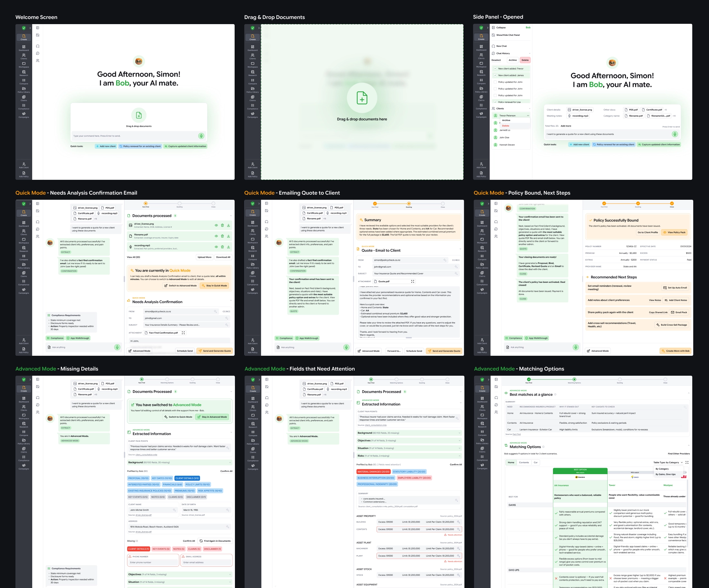
Task: Download driver_license.png in Needs Analysis Confirmation screen
Action: click(x=229, y=225)
